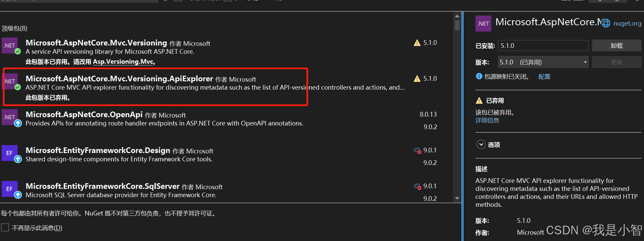The height and width of the screenshot is (241, 644).
Task: Expand the 选项 section chevron
Action: tap(481, 144)
